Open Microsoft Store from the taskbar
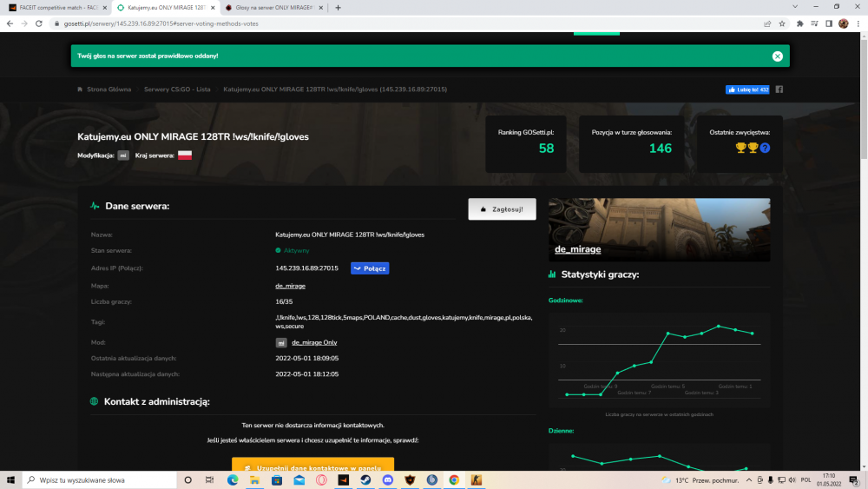The width and height of the screenshot is (868, 489). pyautogui.click(x=277, y=480)
